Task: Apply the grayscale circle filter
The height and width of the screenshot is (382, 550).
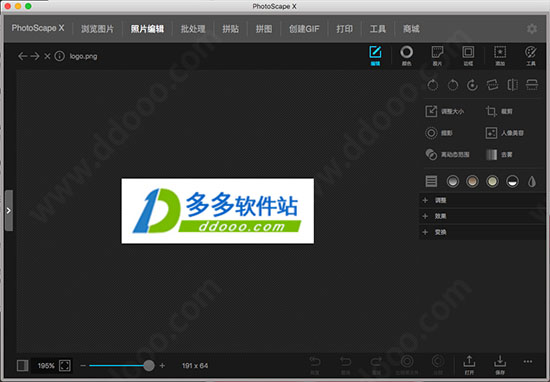Action: point(452,181)
